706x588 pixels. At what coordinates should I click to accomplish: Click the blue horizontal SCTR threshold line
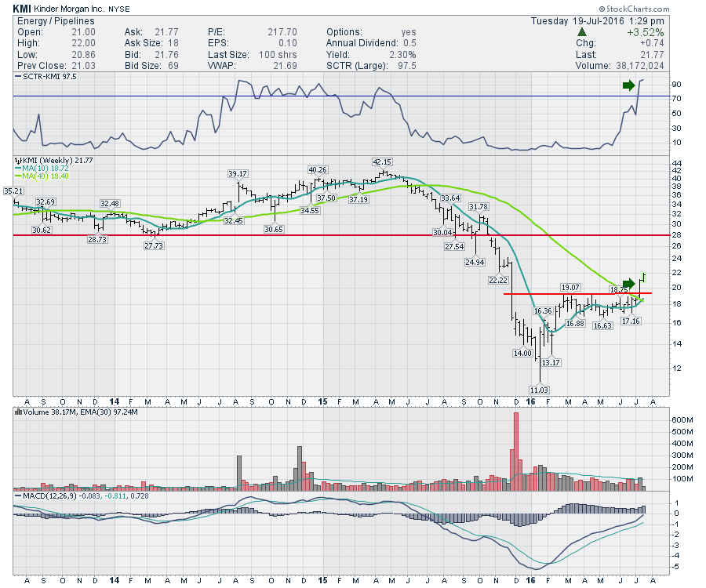(235, 96)
